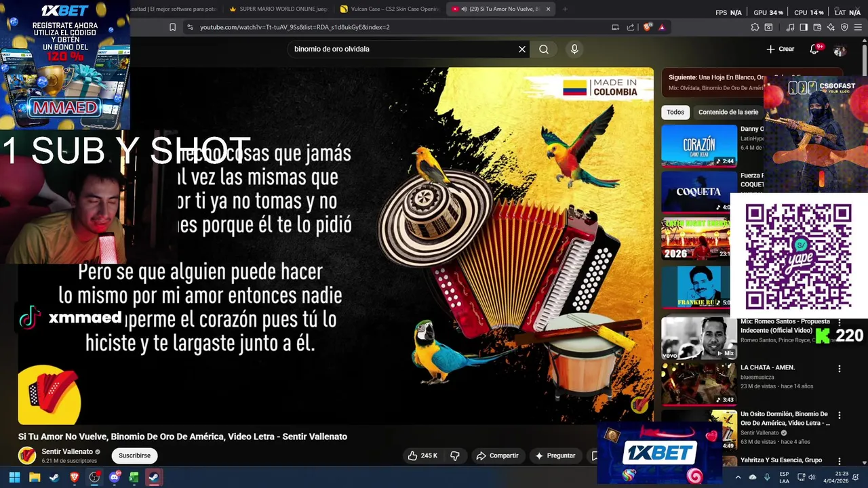Start voice search with microphone icon
This screenshot has height=488, width=868.
574,49
